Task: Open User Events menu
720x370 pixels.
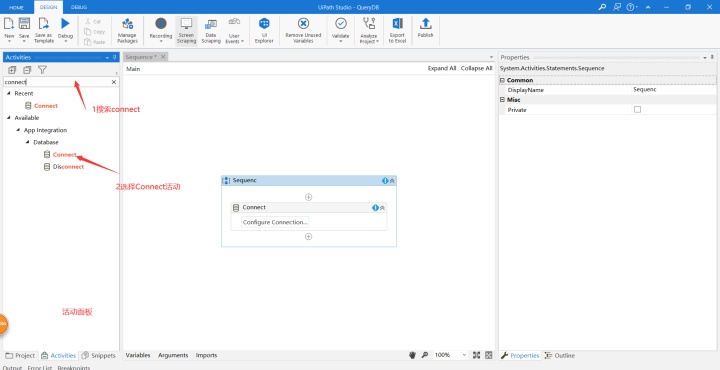Action: click(234, 30)
